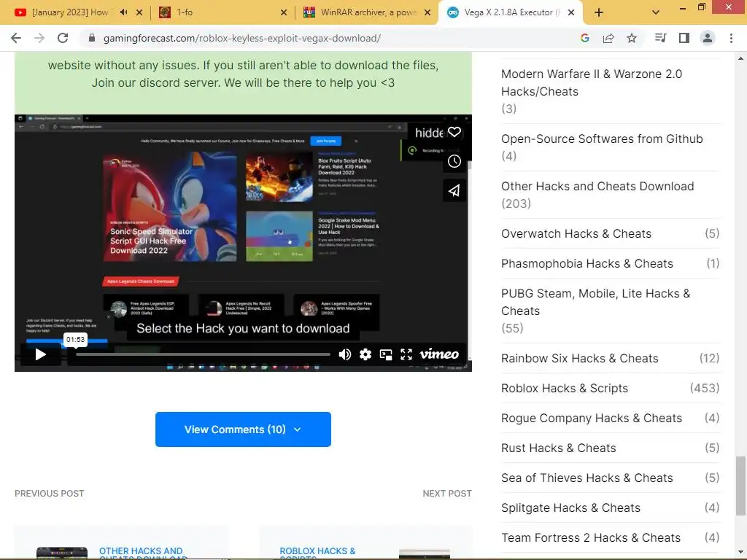The image size is (747, 560).
Task: Open Team Fortress 2 Hacks & Cheats
Action: coord(591,537)
